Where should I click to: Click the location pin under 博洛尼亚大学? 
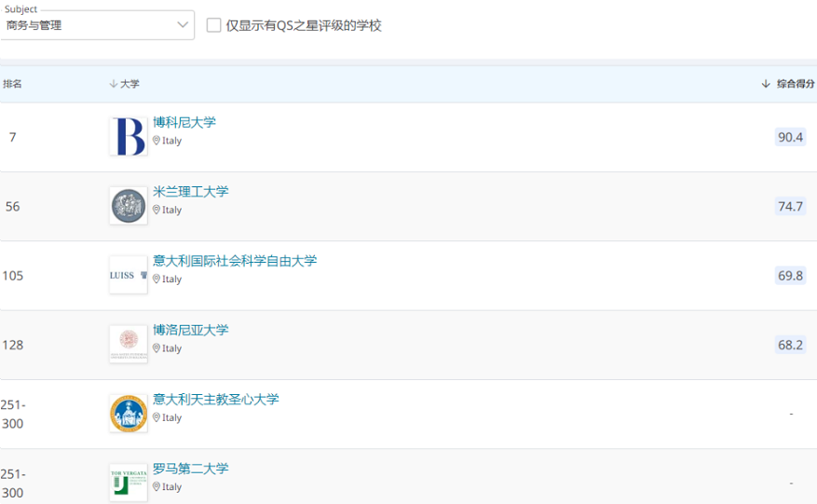pyautogui.click(x=157, y=348)
